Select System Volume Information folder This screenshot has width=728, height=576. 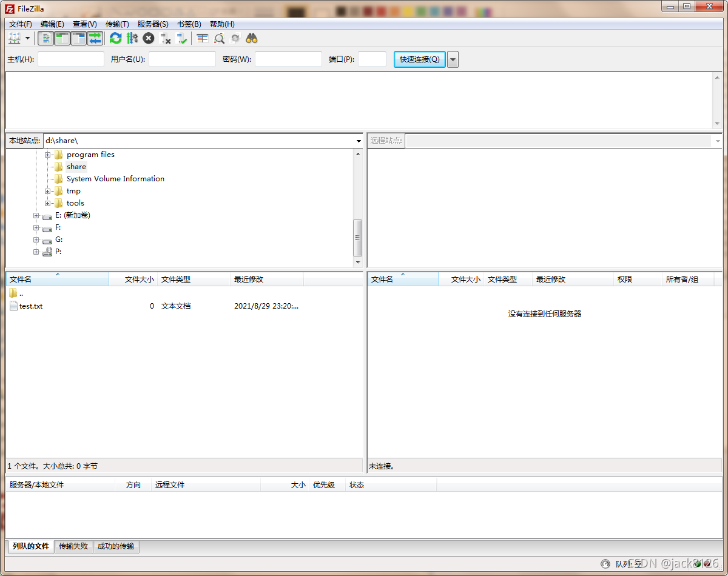pyautogui.click(x=115, y=179)
